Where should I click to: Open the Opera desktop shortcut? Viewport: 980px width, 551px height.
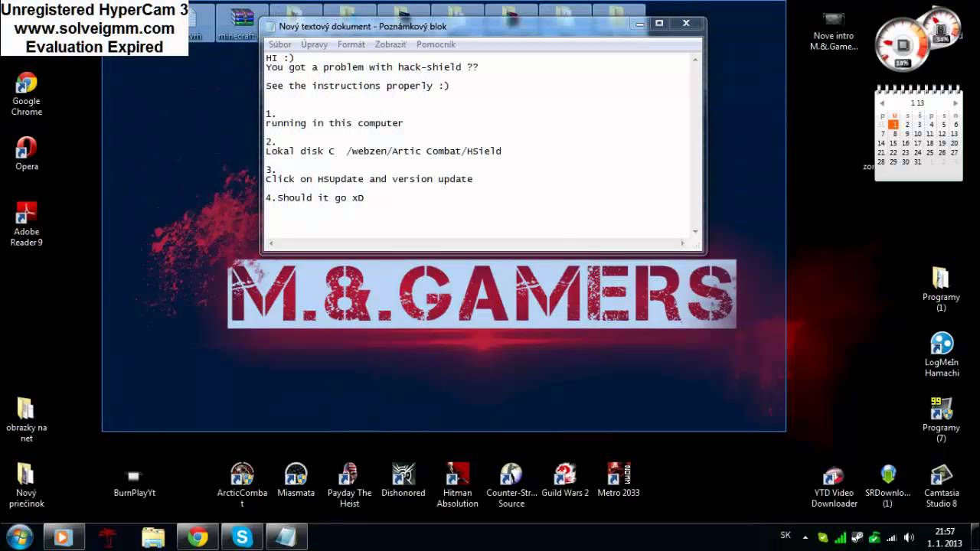coord(26,153)
